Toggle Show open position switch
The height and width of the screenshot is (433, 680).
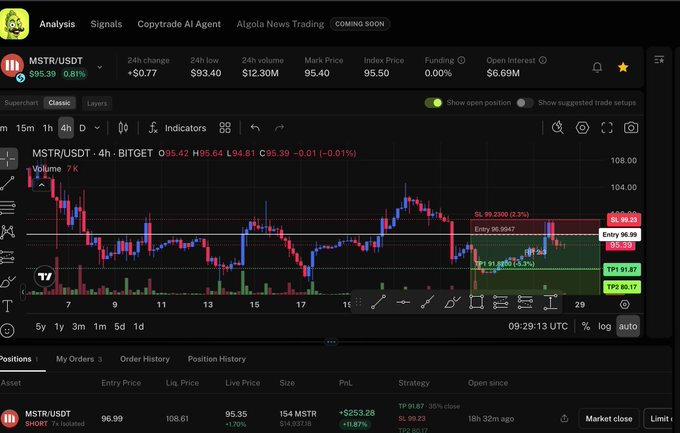coord(433,103)
